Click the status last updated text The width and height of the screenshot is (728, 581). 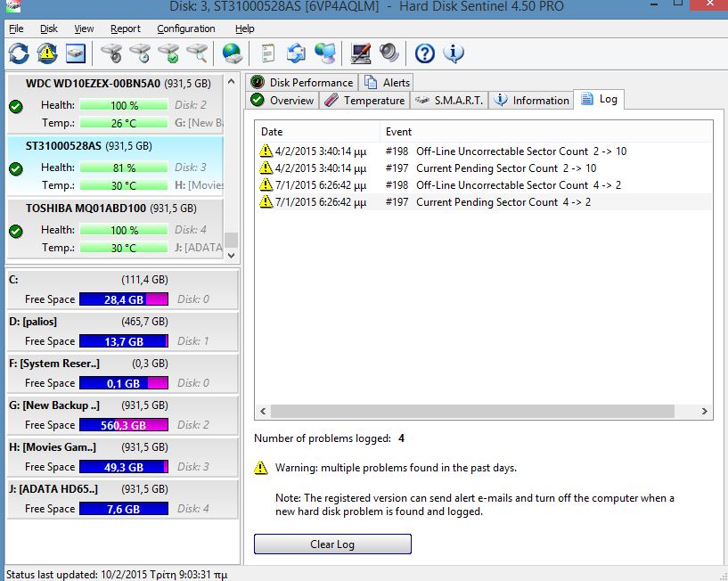117,575
